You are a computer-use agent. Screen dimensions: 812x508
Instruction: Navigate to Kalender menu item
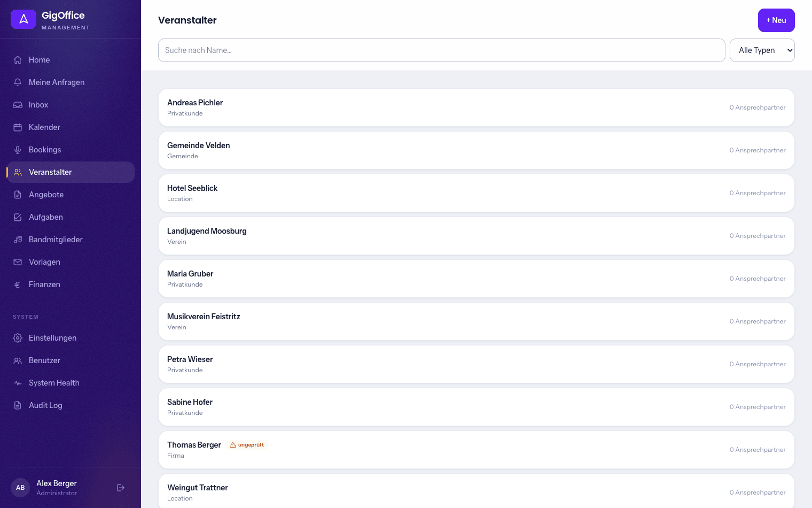tap(71, 127)
